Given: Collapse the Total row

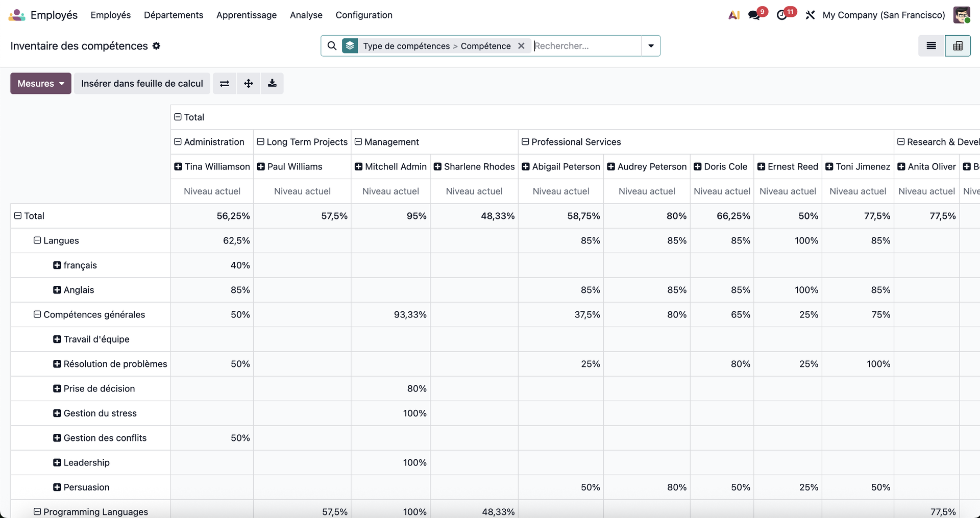Looking at the screenshot, I should [x=18, y=216].
